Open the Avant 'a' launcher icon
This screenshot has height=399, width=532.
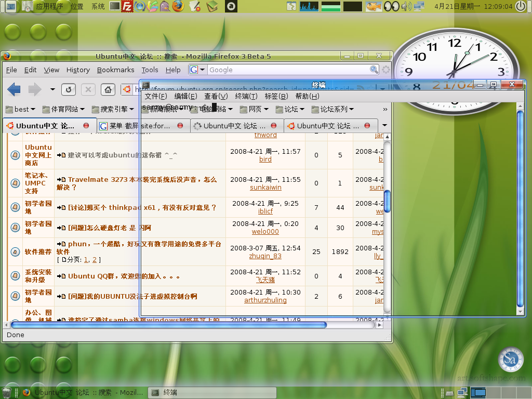(x=231, y=6)
